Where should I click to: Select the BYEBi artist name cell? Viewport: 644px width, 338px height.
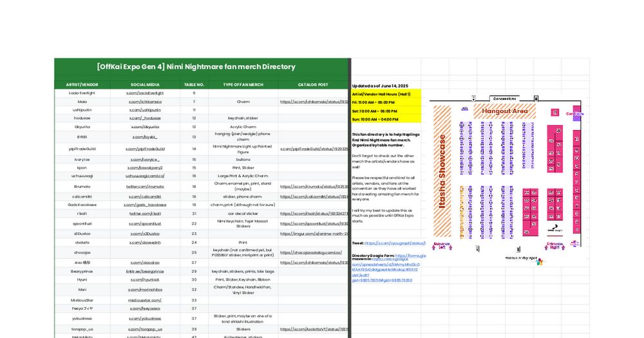click(x=82, y=136)
